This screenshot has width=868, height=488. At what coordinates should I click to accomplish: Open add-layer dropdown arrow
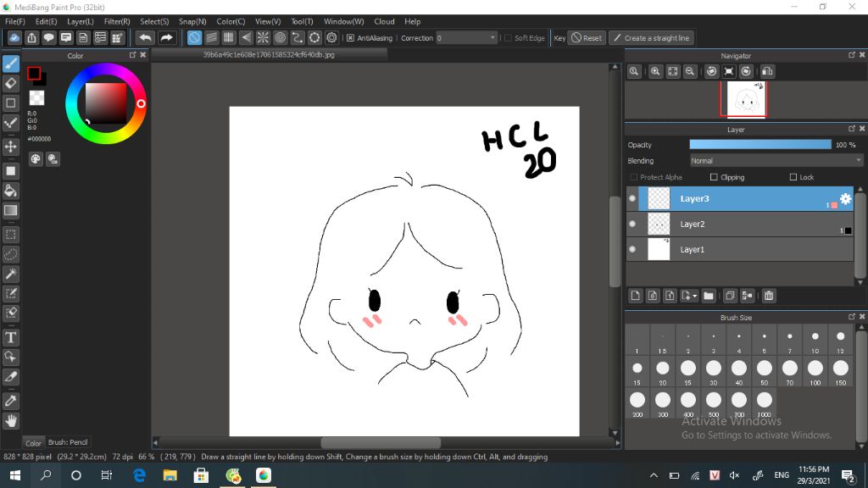tap(694, 296)
